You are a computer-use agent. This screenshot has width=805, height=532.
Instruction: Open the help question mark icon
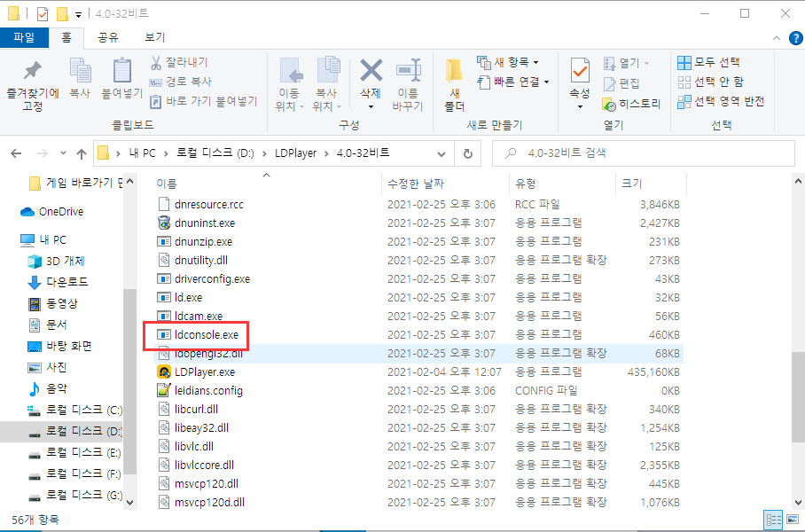click(795, 38)
